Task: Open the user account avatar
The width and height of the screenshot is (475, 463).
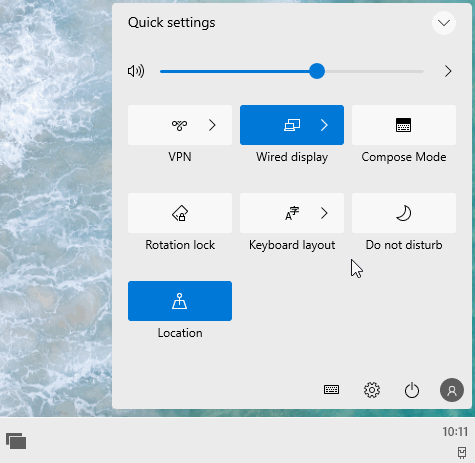Action: [x=452, y=390]
